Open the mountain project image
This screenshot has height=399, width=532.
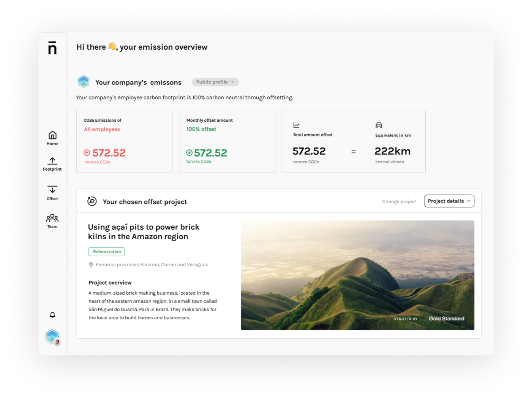[357, 275]
